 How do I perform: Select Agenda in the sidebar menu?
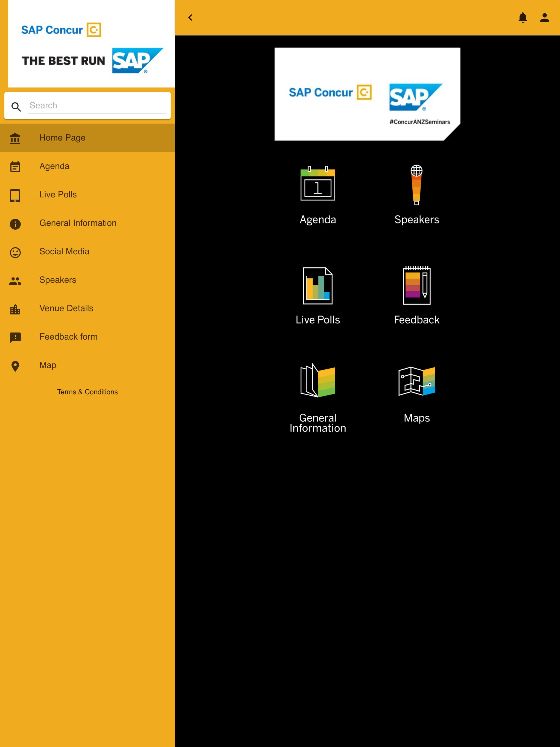(x=87, y=166)
